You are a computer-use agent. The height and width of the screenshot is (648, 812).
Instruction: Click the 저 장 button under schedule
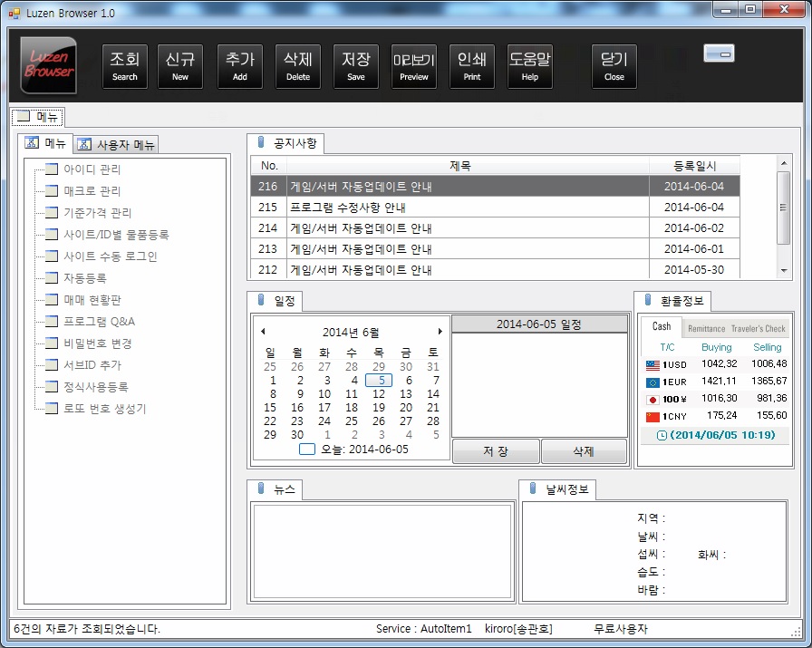click(495, 451)
